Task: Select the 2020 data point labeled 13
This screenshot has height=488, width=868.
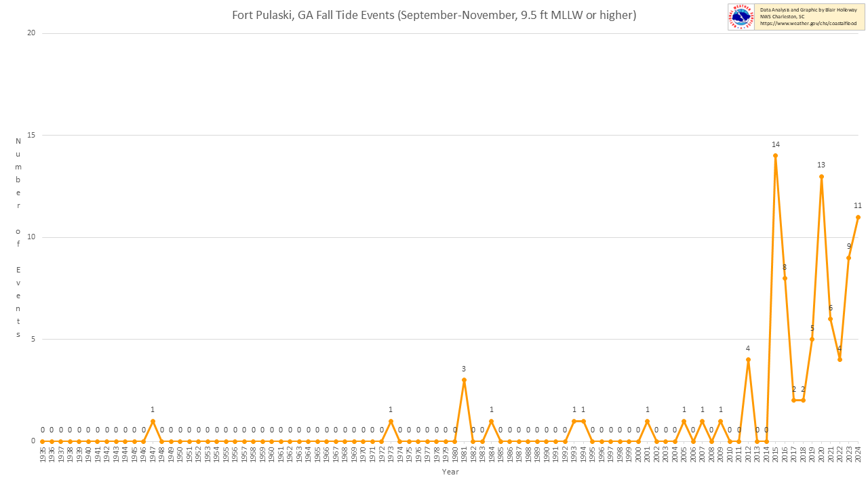Action: (x=821, y=176)
